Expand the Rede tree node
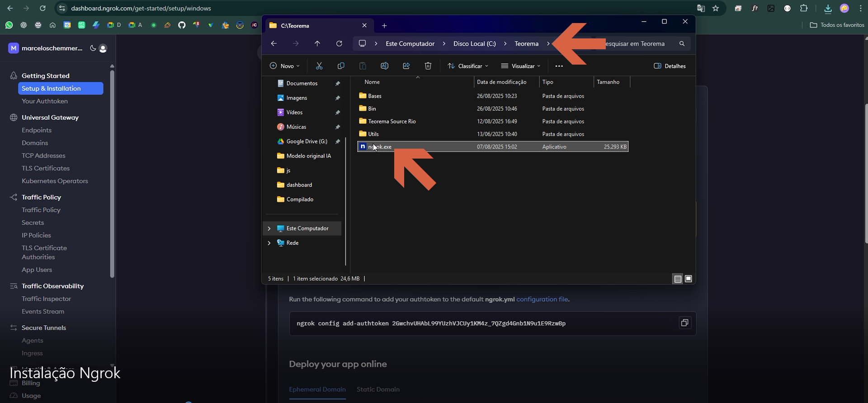Screen dimensions: 868x403 pyautogui.click(x=269, y=243)
